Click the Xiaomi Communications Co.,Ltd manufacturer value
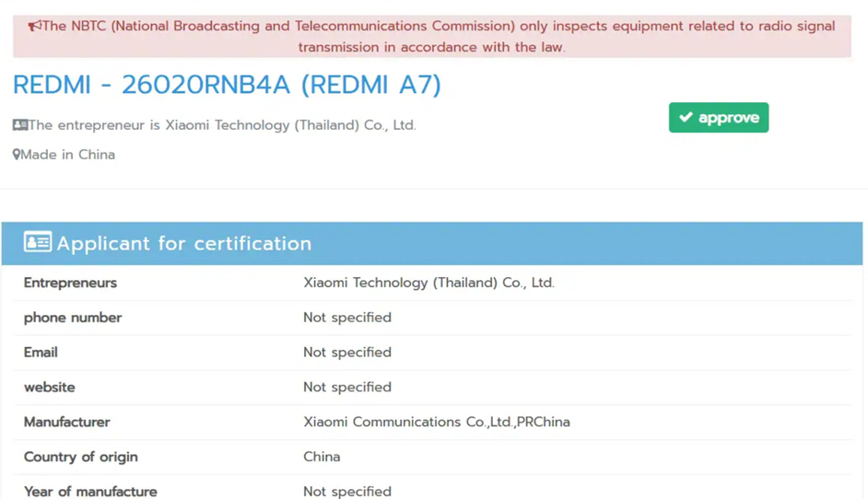 click(437, 423)
